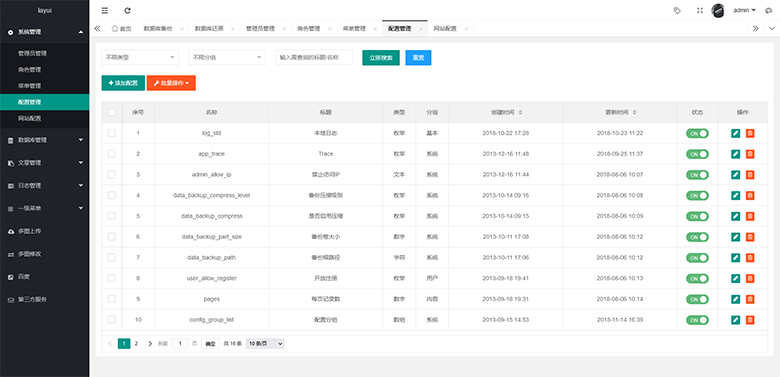Sort by the 更新时间 column header
This screenshot has width=780, height=377.
(x=620, y=112)
